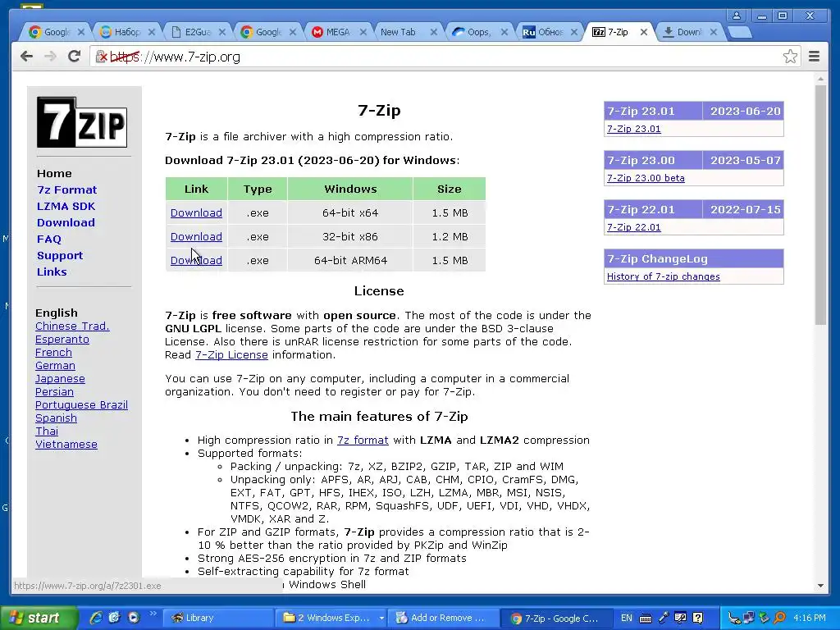Switch language to Persian
Image resolution: width=840 pixels, height=630 pixels.
55,392
